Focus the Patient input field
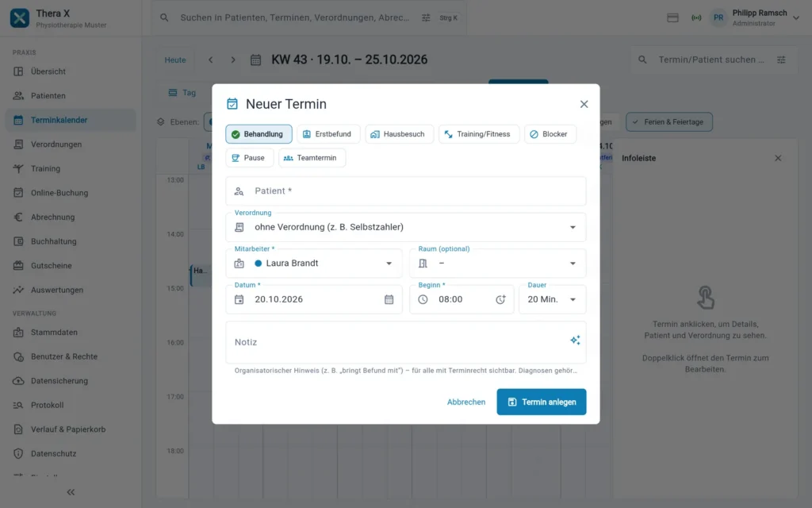Image resolution: width=812 pixels, height=508 pixels. [x=406, y=190]
